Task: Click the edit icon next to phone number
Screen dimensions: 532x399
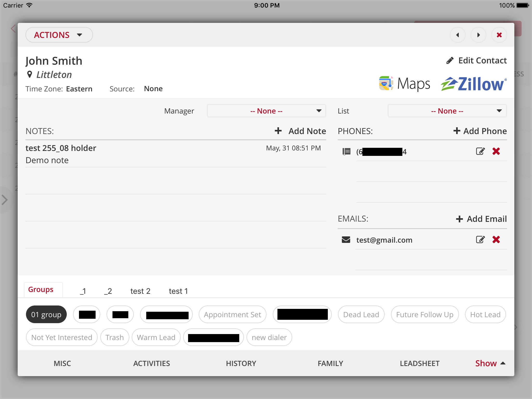Action: [x=481, y=151]
